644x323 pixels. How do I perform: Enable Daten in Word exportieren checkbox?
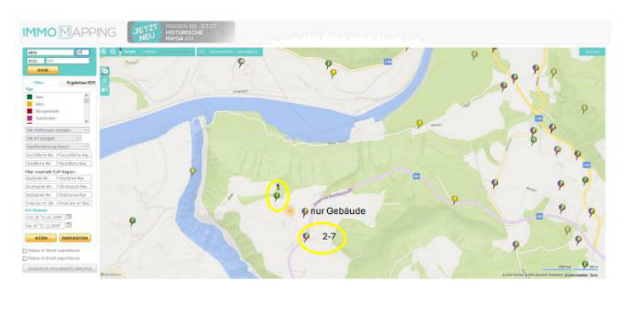coord(25,251)
